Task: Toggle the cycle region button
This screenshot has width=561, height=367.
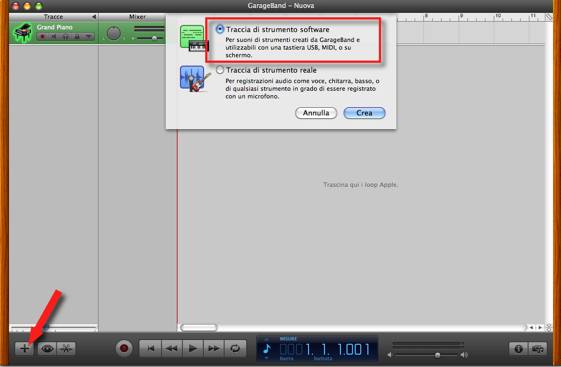Action: [x=235, y=348]
